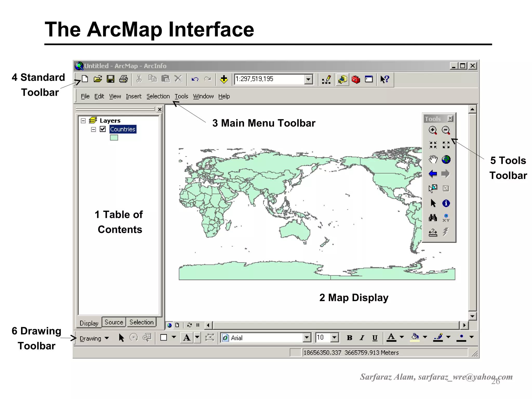Viewport: 532px width, 399px height.
Task: Collapse the Countries layer node
Action: pyautogui.click(x=94, y=129)
